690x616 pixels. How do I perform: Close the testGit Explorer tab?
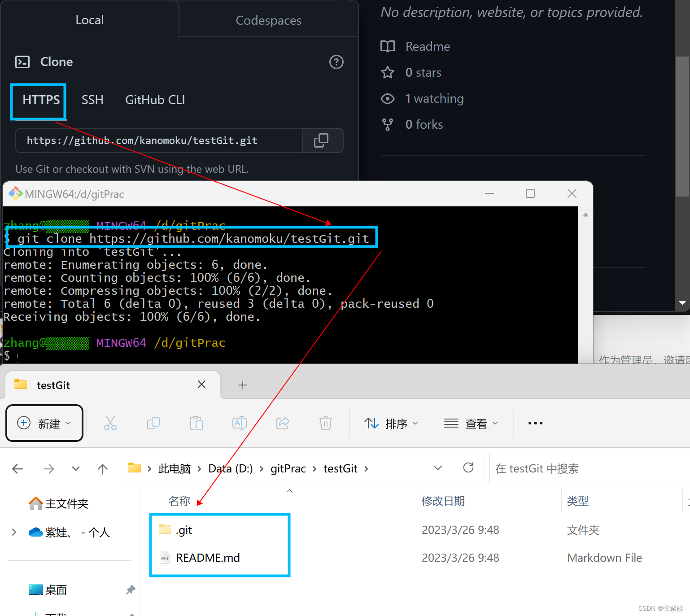point(201,384)
